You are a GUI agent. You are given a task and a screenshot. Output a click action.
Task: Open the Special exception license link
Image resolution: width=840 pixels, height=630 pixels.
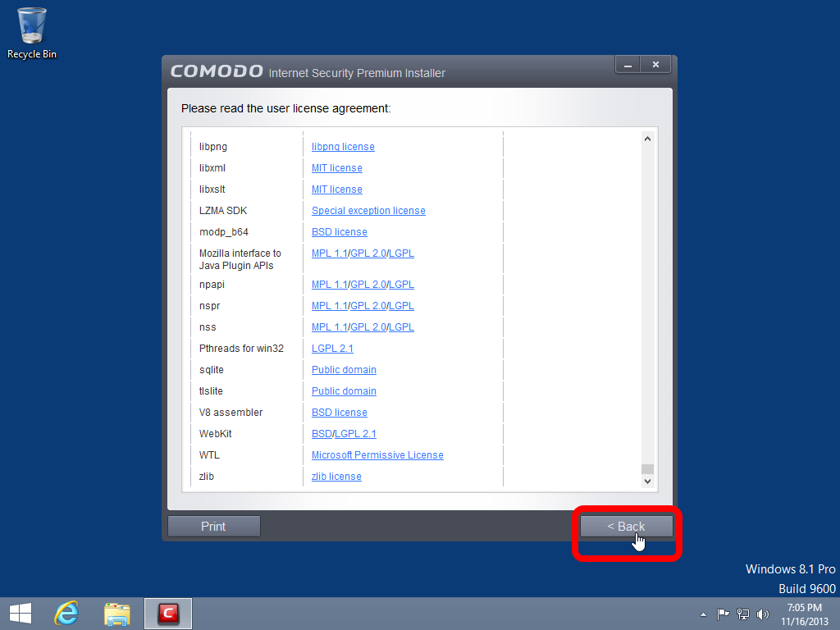(368, 211)
